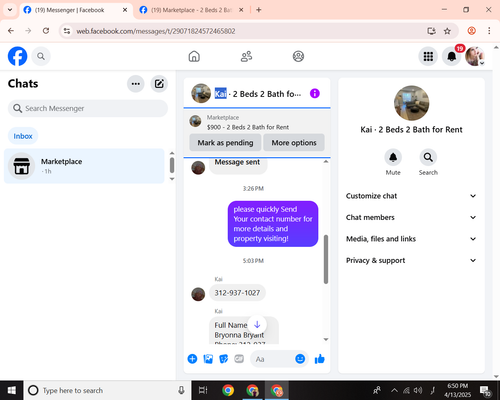Jump to latest message down-arrow button

pyautogui.click(x=257, y=324)
